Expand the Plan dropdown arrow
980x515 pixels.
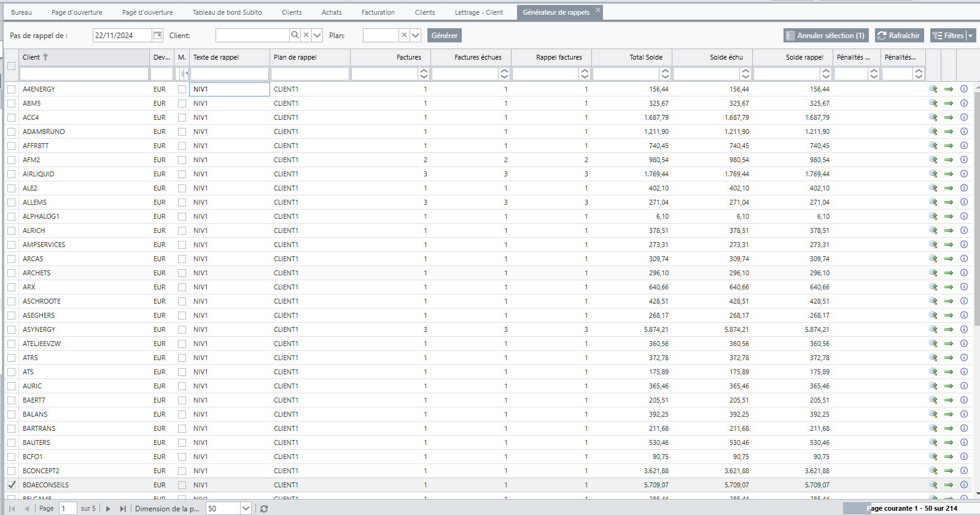[x=416, y=36]
